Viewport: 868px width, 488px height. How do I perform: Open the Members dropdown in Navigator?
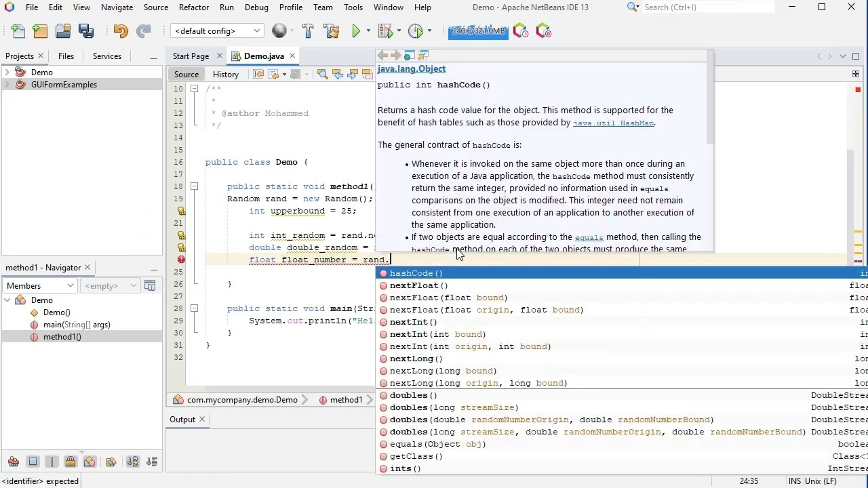[x=40, y=286]
